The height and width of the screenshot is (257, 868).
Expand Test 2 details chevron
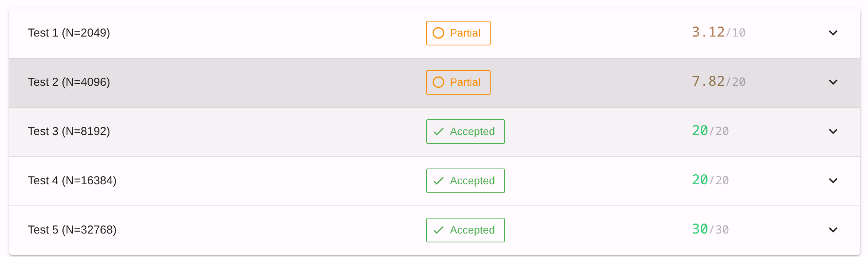(833, 82)
